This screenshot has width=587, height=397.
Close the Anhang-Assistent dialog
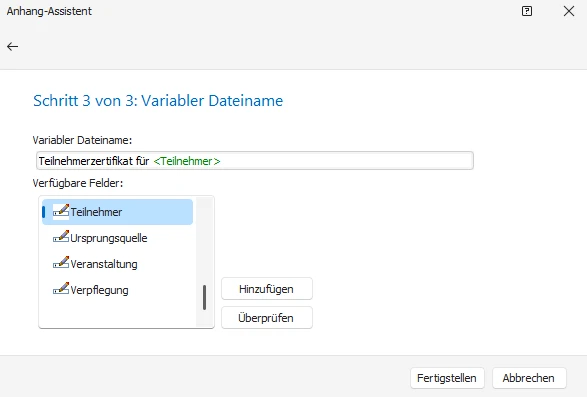(x=569, y=11)
